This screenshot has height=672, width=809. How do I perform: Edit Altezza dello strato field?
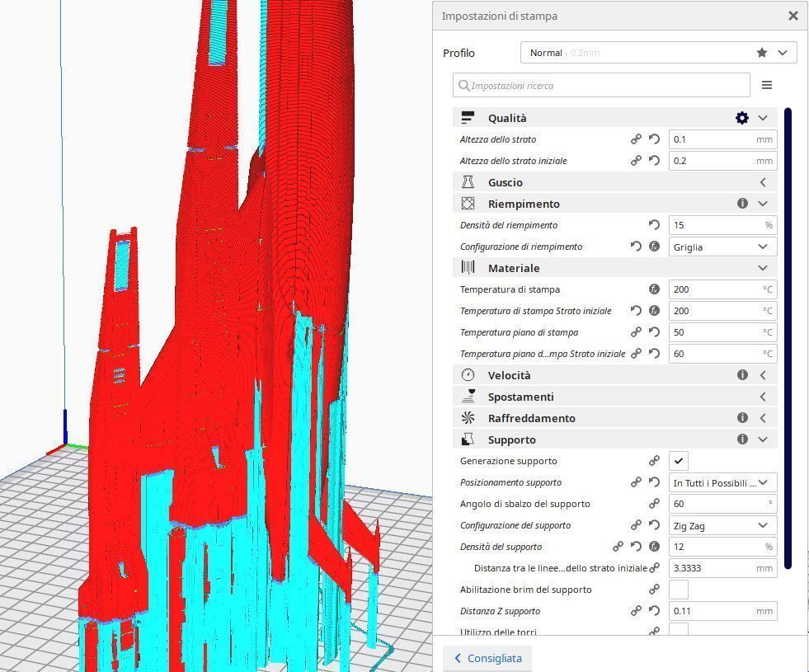click(x=723, y=139)
